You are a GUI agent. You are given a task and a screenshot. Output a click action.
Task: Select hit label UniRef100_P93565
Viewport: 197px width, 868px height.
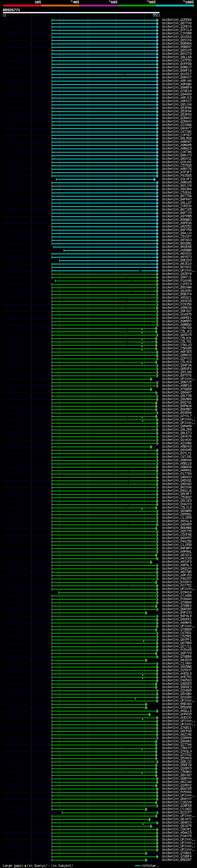(x=177, y=176)
